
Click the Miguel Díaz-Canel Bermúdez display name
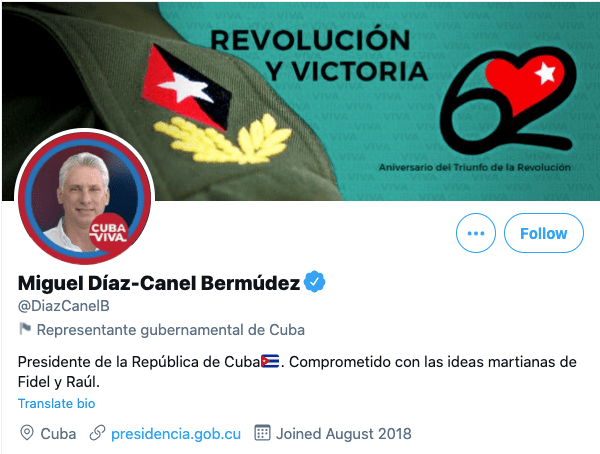(159, 283)
